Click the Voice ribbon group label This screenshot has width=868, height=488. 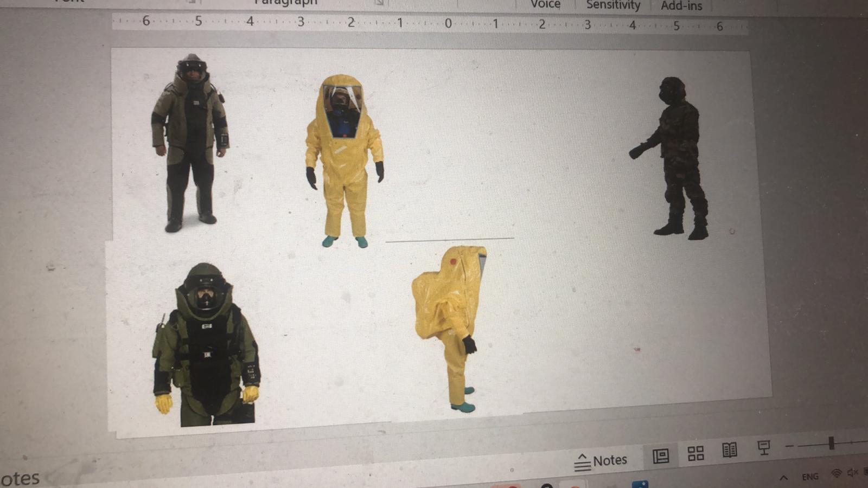point(545,5)
